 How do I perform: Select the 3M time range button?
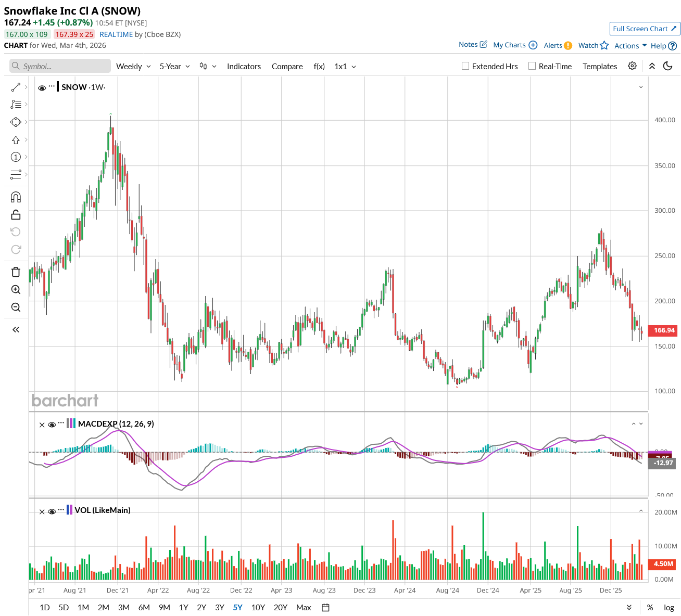click(124, 608)
